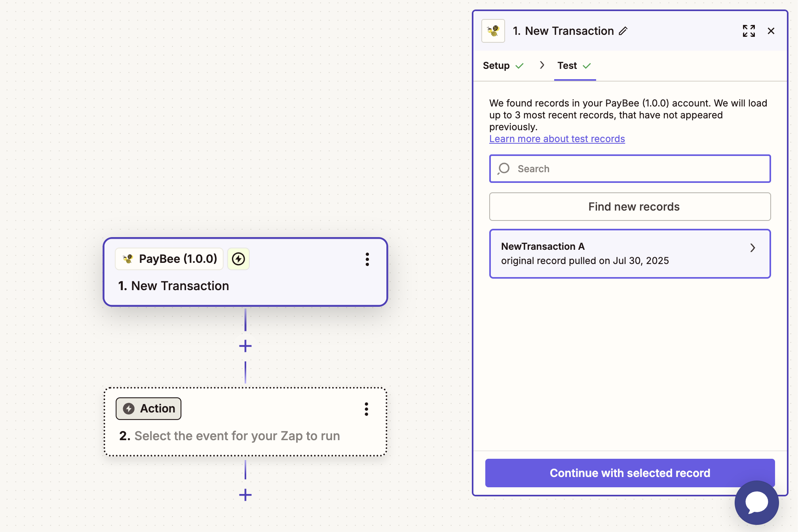Open three-dot menu on Action step
798x532 pixels.
coord(366,409)
